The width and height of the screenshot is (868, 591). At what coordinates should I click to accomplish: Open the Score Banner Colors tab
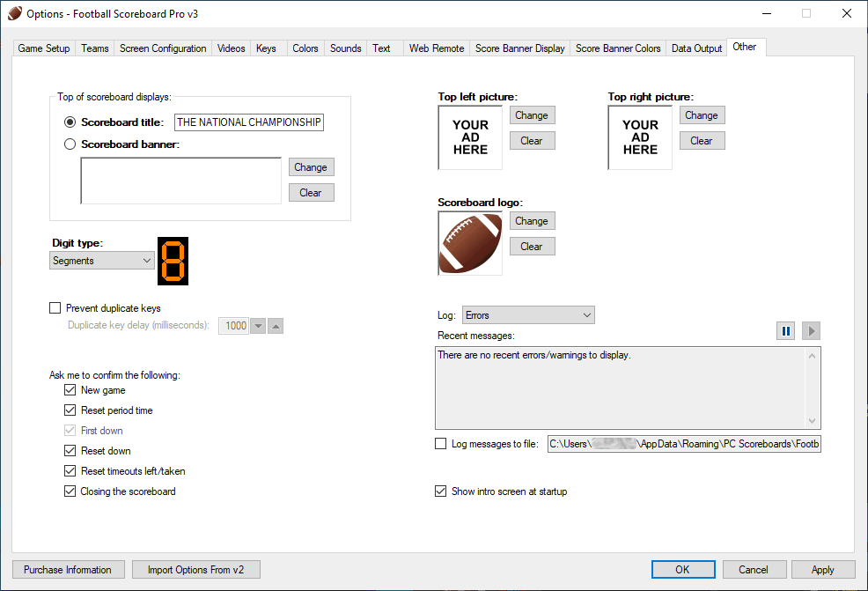tap(618, 48)
